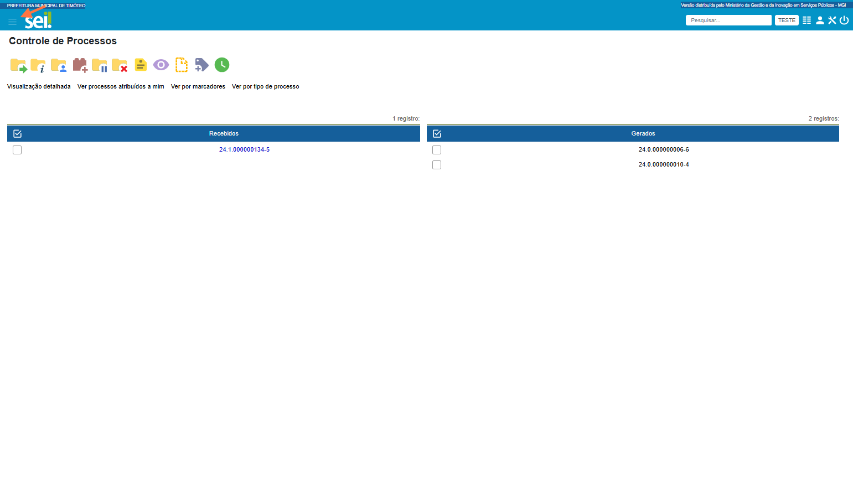
Task: Select all in Recebidos header checkbox
Action: pos(17,133)
